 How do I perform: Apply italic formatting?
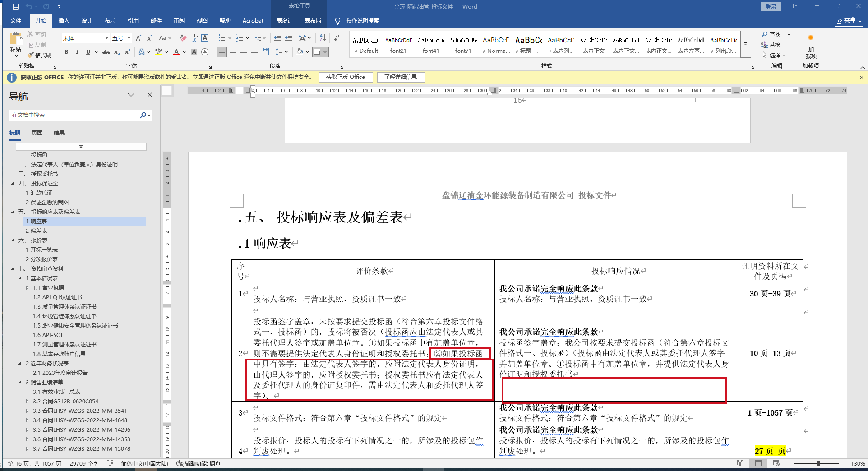coord(77,52)
